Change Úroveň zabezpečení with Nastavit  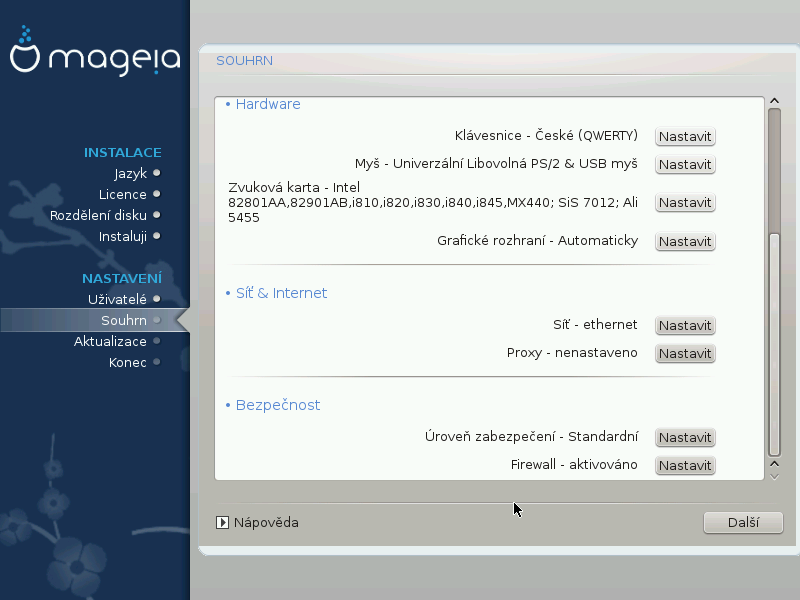[685, 438]
